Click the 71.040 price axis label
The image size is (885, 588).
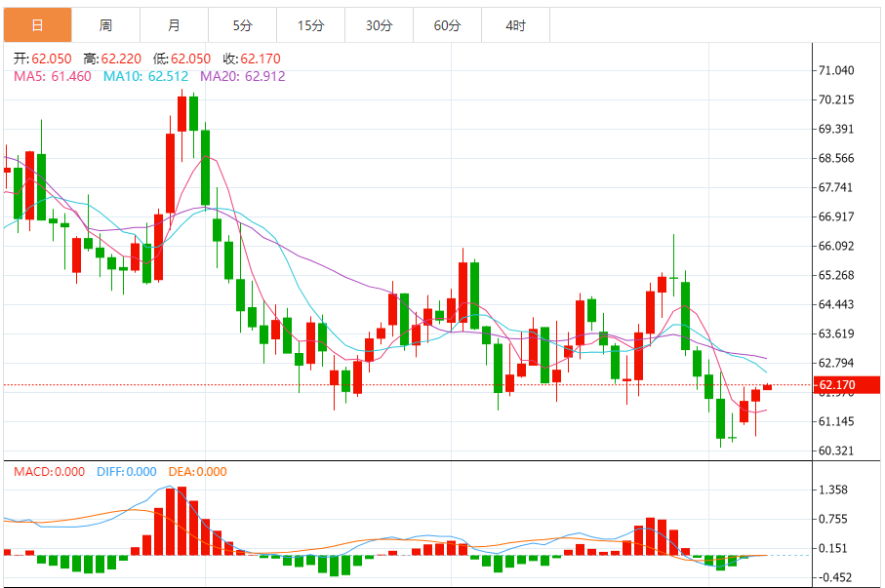coord(837,70)
